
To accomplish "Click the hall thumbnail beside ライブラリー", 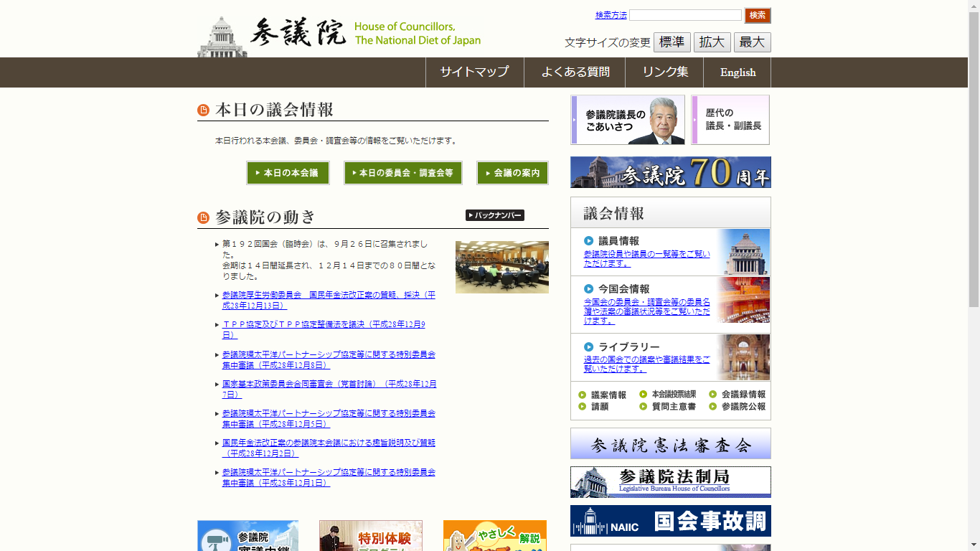I will click(x=745, y=357).
